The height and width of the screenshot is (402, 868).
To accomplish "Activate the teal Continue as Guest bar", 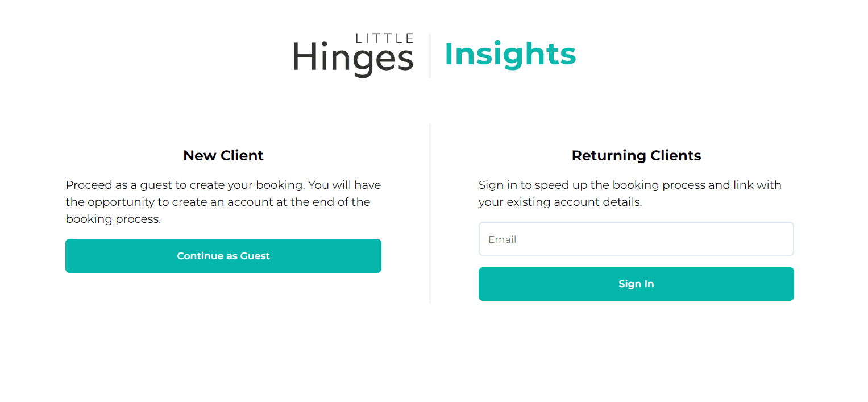I will click(x=223, y=256).
